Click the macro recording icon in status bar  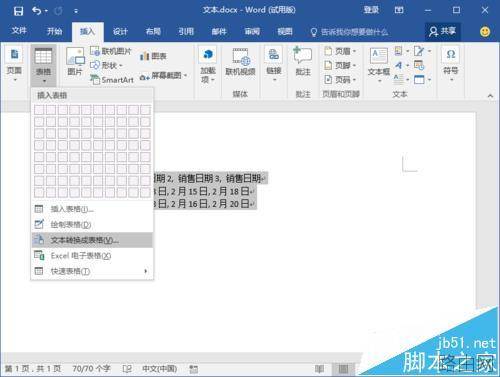pos(193,369)
